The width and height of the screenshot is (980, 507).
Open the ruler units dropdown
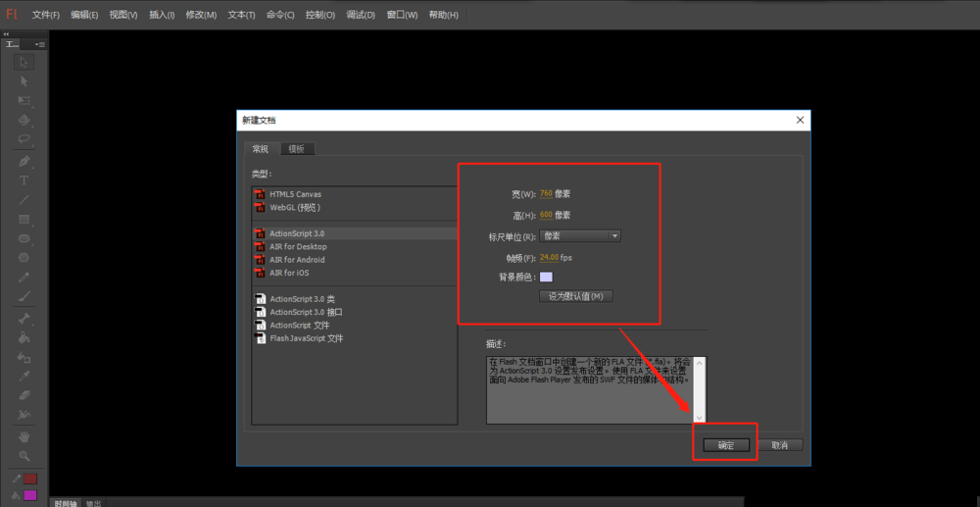click(x=580, y=236)
